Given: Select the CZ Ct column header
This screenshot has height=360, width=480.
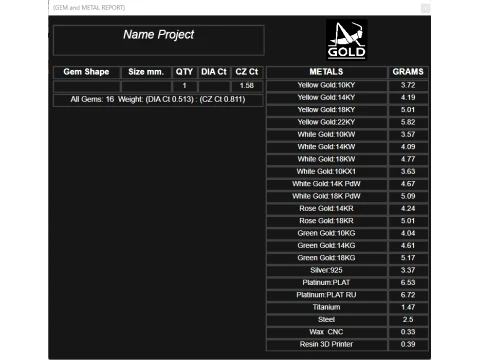Looking at the screenshot, I should (247, 72).
